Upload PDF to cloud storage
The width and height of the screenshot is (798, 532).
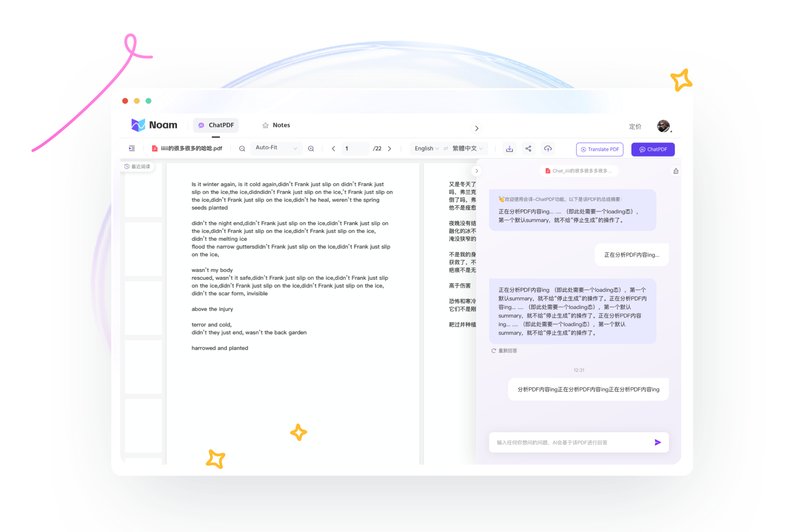tap(548, 149)
